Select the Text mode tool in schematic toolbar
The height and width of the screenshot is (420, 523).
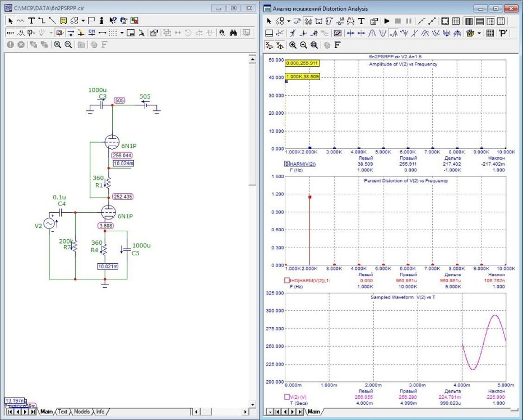31,20
